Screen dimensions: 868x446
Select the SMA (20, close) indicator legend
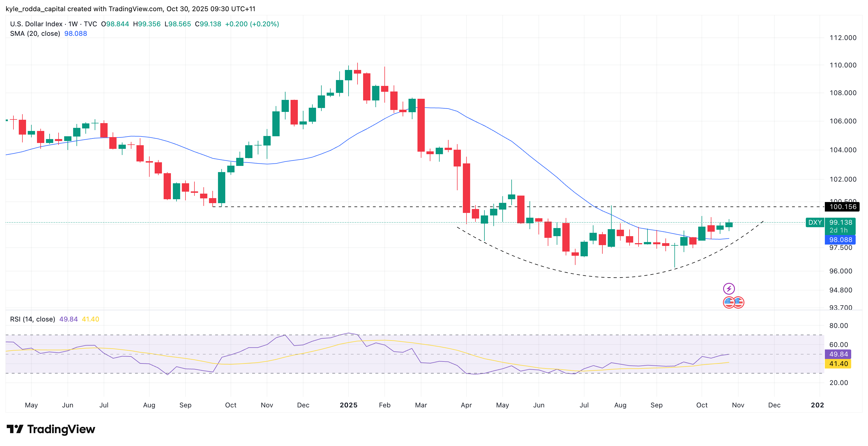click(35, 34)
